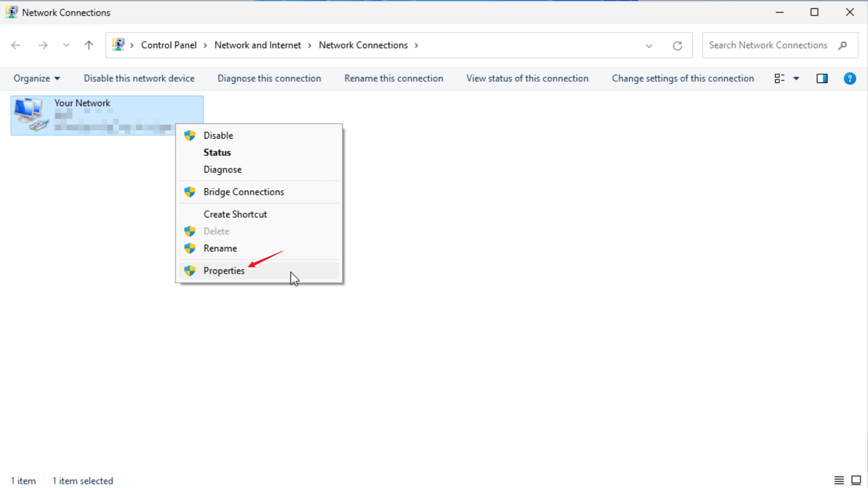Viewport: 868px width, 488px height.
Task: Expand the address bar history dropdown
Action: 649,46
